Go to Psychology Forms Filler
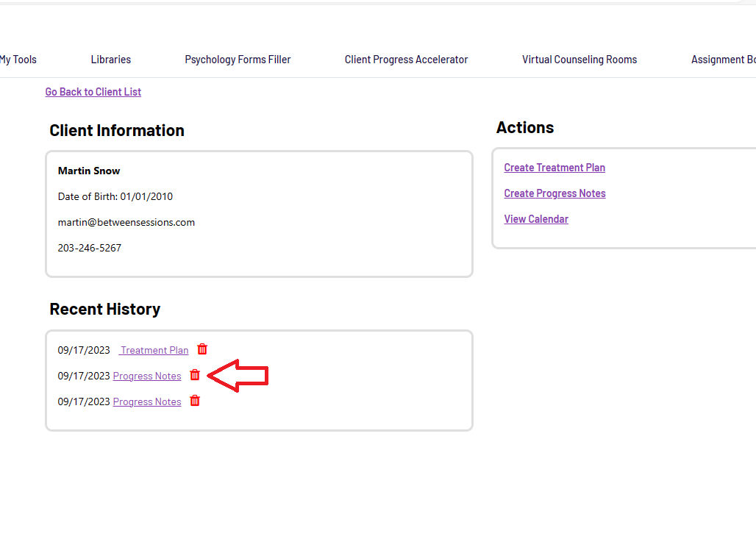Screen dimensions: 756x550 [238, 60]
